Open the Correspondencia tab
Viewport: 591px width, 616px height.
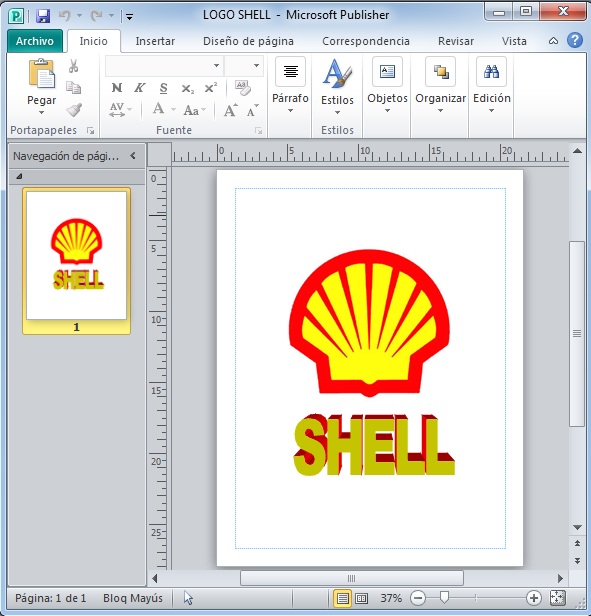[366, 41]
